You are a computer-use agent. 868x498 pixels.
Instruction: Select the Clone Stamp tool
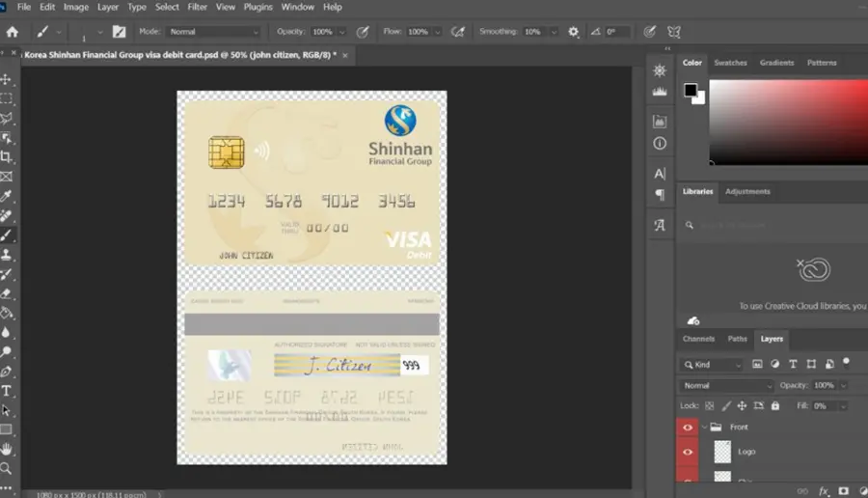coord(6,254)
